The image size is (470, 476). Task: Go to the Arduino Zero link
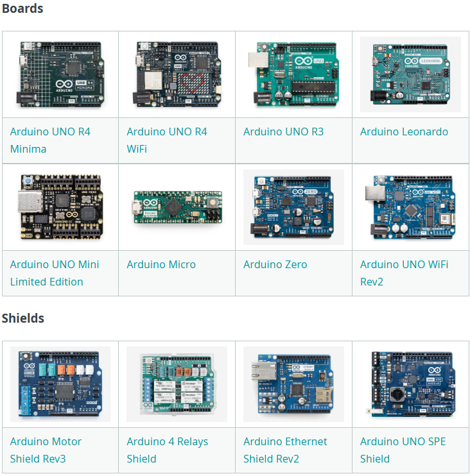click(275, 264)
